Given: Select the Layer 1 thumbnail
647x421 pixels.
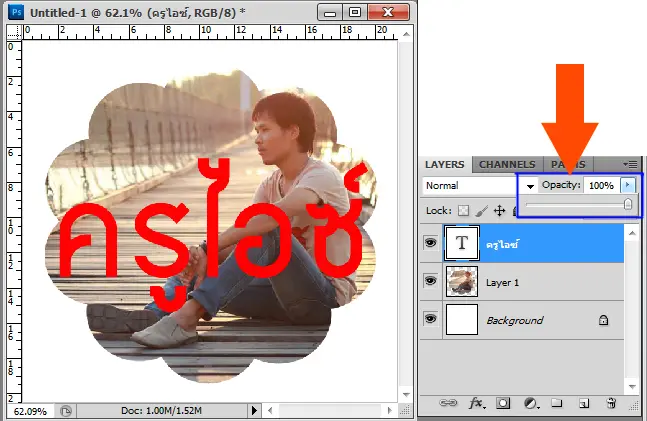Looking at the screenshot, I should tap(462, 281).
